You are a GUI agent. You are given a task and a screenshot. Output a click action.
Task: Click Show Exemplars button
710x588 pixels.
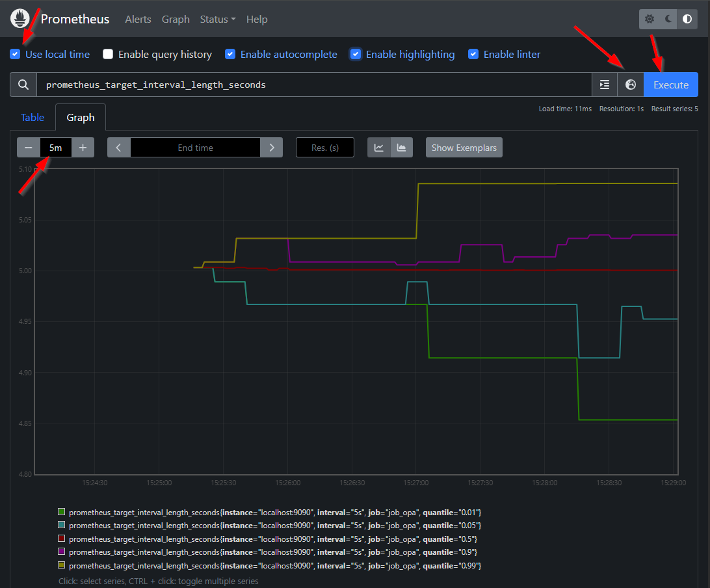[x=464, y=147]
